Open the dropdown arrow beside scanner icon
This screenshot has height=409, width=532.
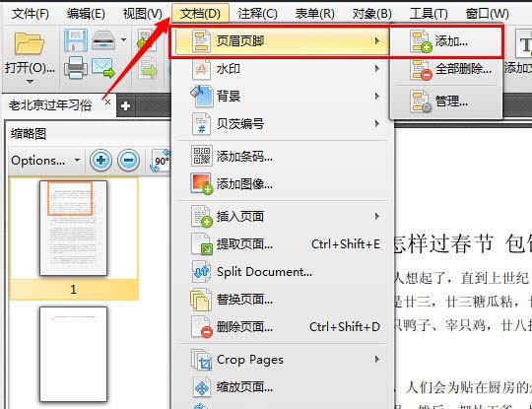(123, 39)
